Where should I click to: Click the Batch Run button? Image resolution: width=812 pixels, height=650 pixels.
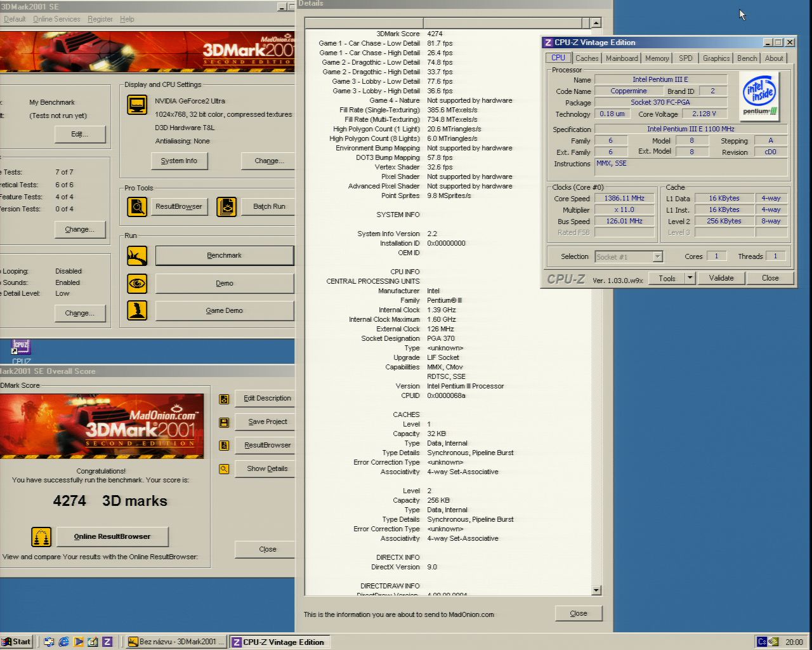pyautogui.click(x=269, y=207)
